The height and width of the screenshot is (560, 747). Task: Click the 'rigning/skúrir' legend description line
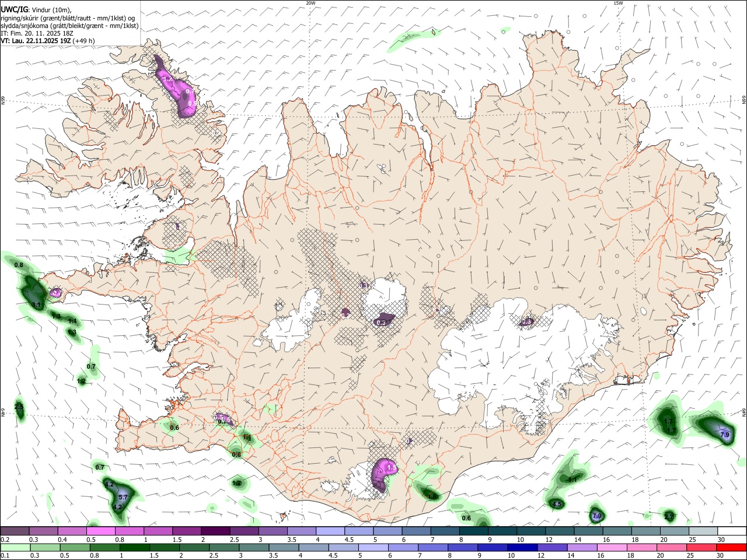68,18
